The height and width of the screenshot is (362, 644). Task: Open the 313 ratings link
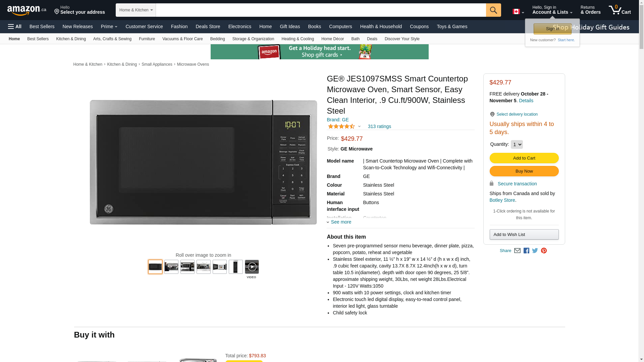pyautogui.click(x=379, y=126)
